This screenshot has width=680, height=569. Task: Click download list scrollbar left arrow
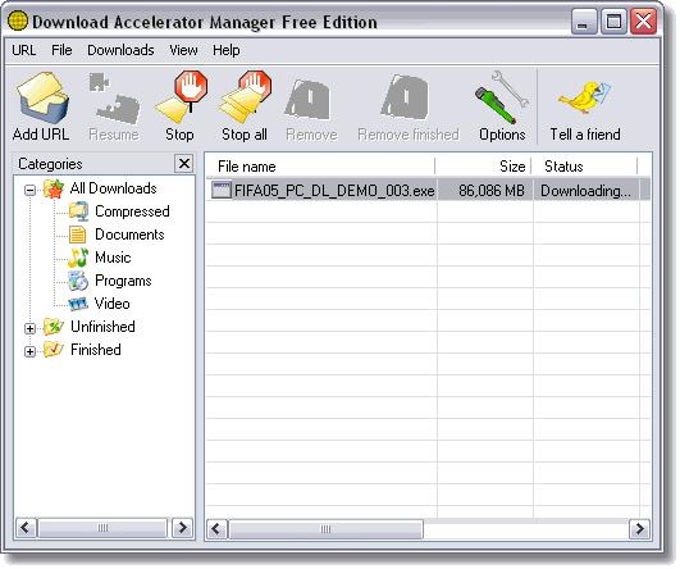(216, 529)
